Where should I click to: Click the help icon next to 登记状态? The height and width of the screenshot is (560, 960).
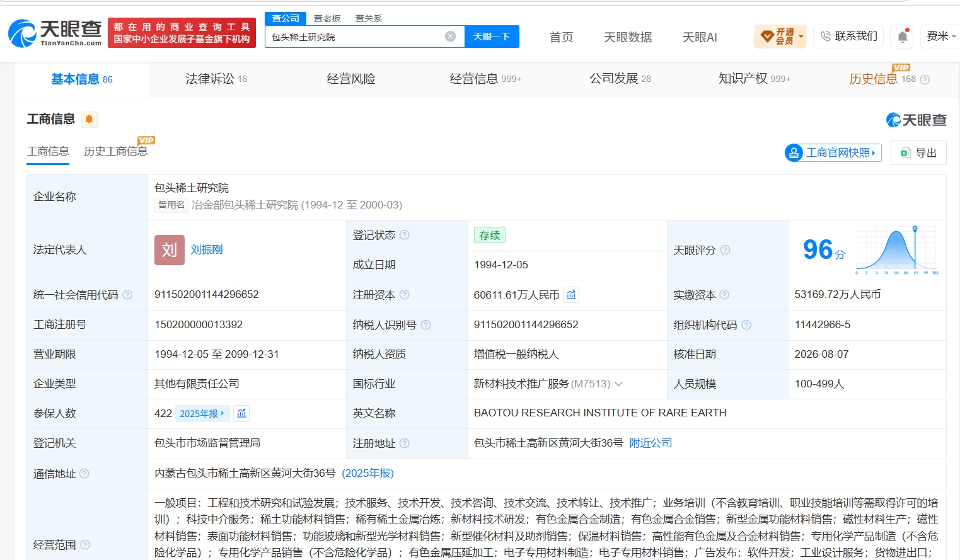(405, 235)
